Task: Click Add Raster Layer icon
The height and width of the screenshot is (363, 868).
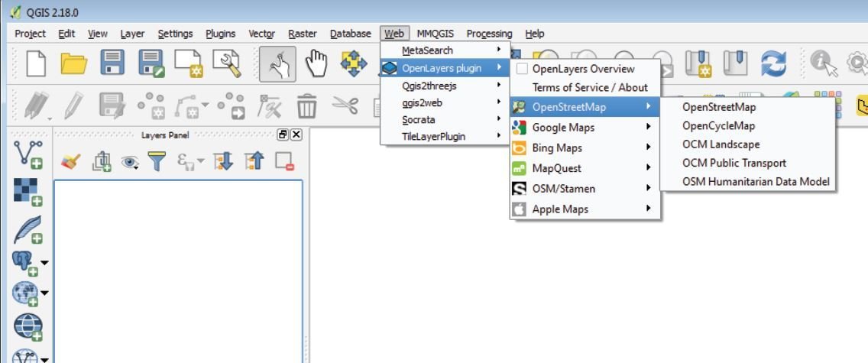Action: 28,192
